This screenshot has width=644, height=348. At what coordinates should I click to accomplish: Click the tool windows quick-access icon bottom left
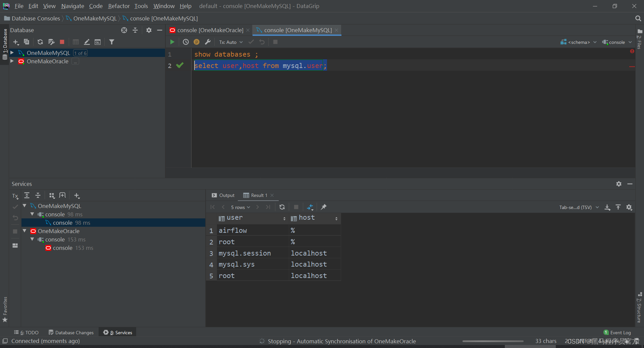[x=5, y=341]
